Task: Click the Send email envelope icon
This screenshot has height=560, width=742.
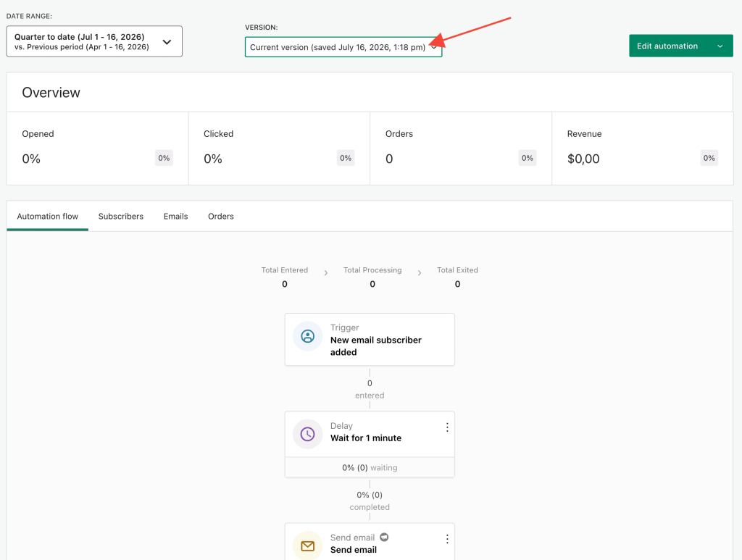Action: pyautogui.click(x=307, y=546)
